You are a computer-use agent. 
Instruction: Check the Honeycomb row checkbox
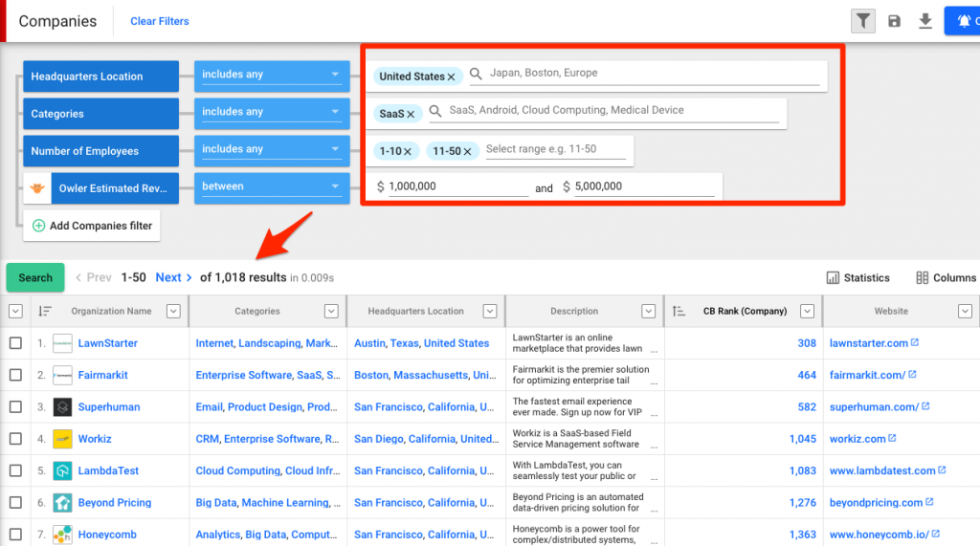(x=15, y=535)
